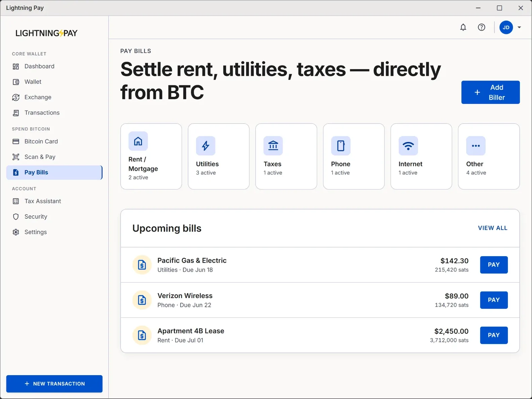Viewport: 532px width, 399px height.
Task: Click Pacific Gas & Electric bill icon
Action: [x=142, y=265]
